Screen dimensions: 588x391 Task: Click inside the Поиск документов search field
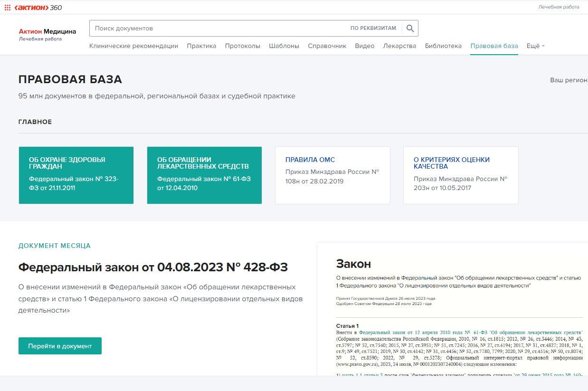click(x=218, y=29)
